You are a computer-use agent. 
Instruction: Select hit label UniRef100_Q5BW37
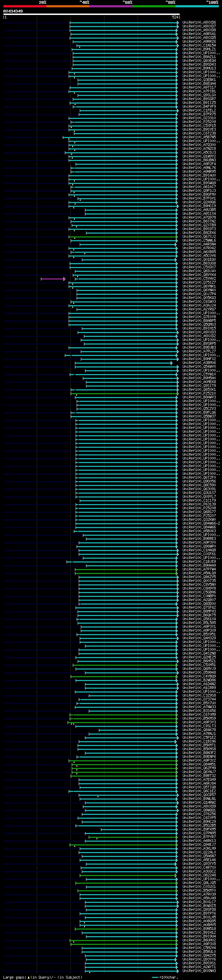coord(199,416)
